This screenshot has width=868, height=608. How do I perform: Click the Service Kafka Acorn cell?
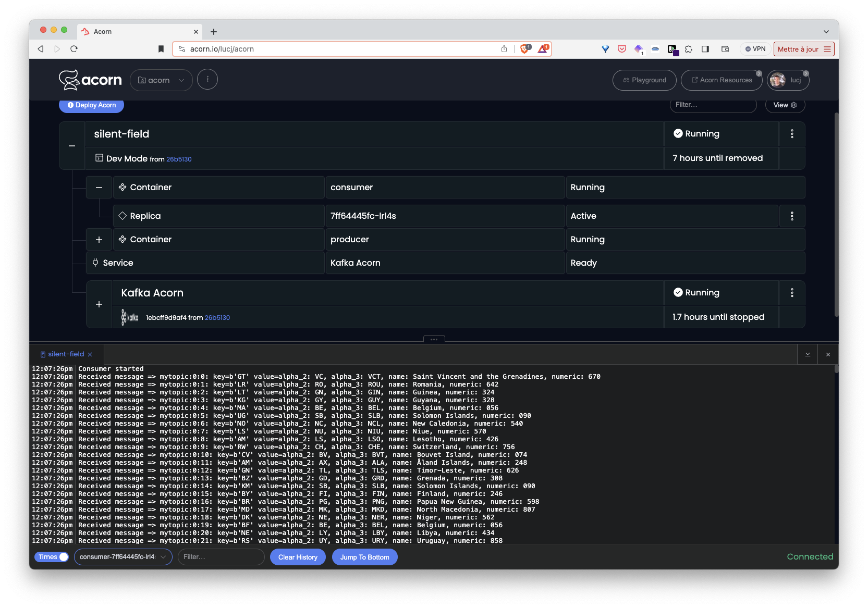click(x=445, y=263)
